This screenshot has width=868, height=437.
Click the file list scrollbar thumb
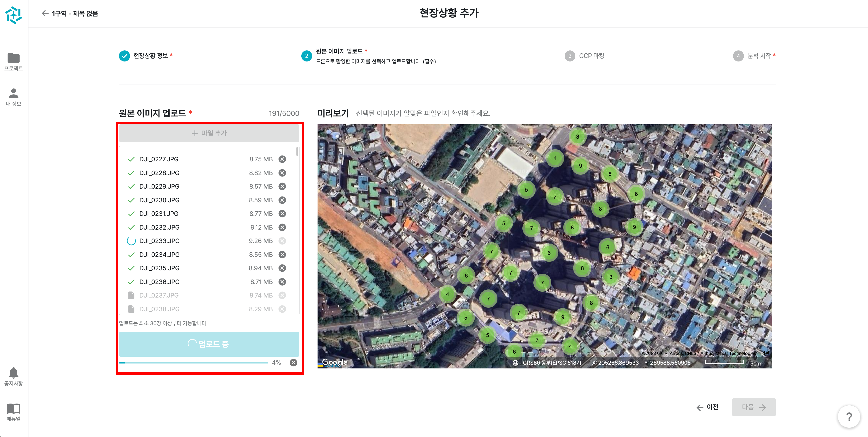pos(297,151)
